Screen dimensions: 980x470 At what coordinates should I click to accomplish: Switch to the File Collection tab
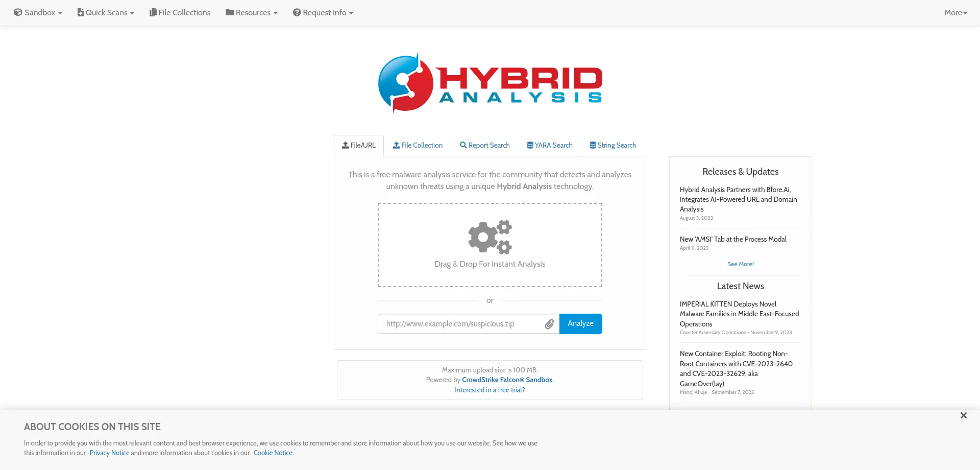[418, 146]
